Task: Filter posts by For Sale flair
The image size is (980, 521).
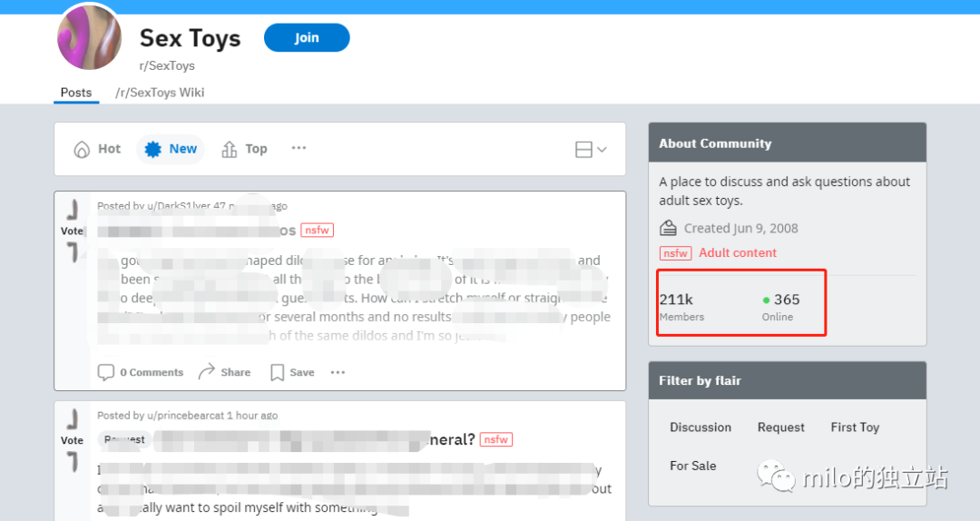Action: 693,466
